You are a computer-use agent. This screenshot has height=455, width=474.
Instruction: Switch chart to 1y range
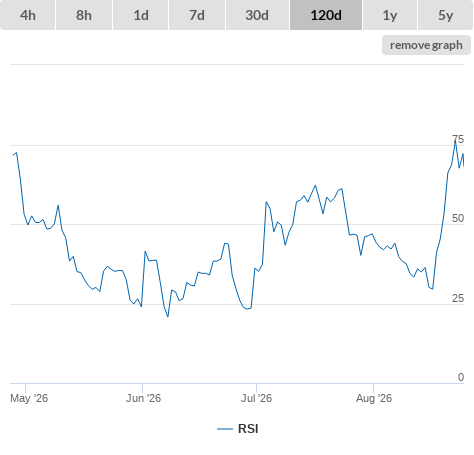coord(390,15)
